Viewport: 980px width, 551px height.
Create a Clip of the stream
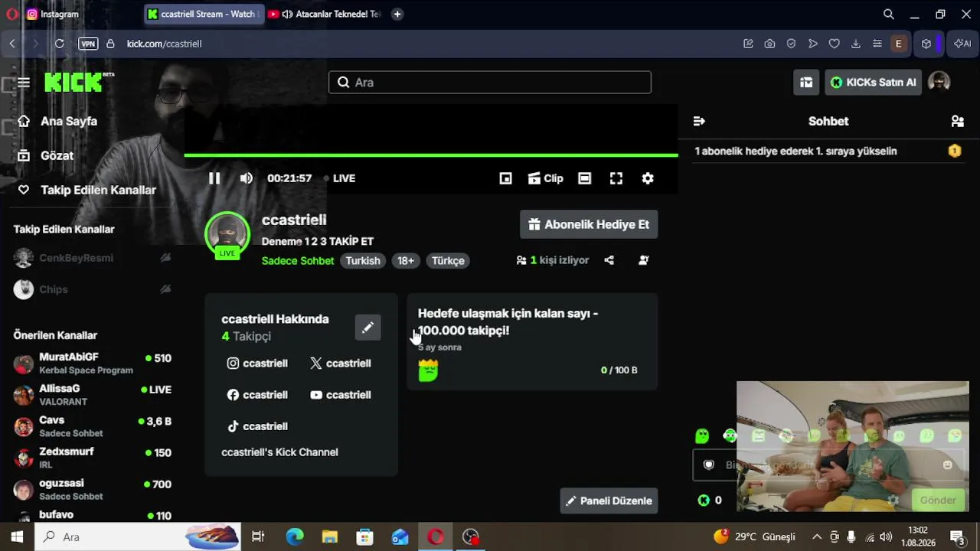pyautogui.click(x=546, y=178)
